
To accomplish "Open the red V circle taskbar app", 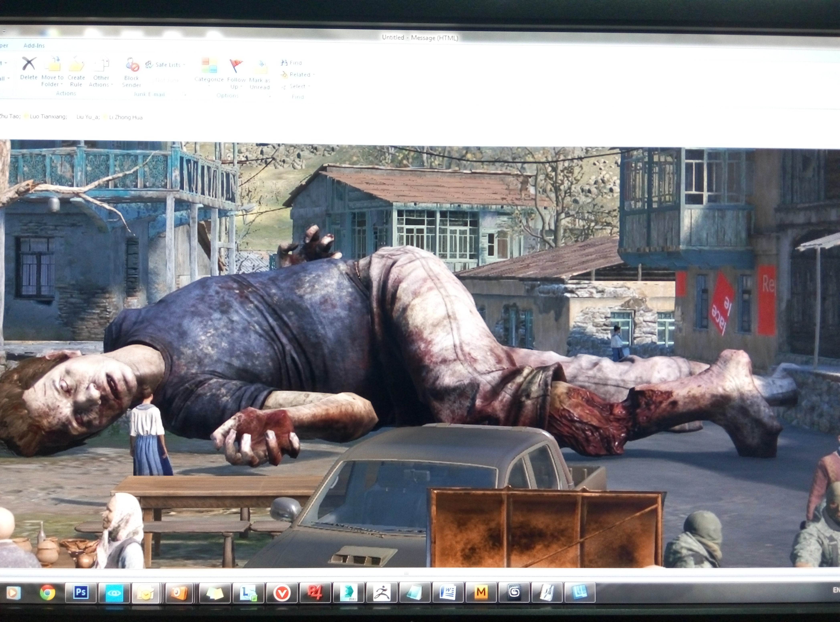I will [x=282, y=593].
